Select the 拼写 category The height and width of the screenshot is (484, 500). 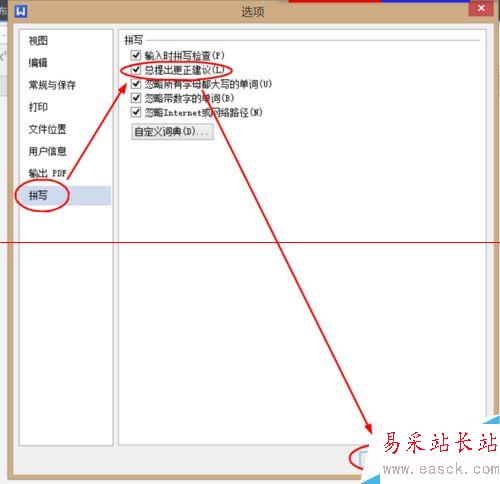[65, 195]
